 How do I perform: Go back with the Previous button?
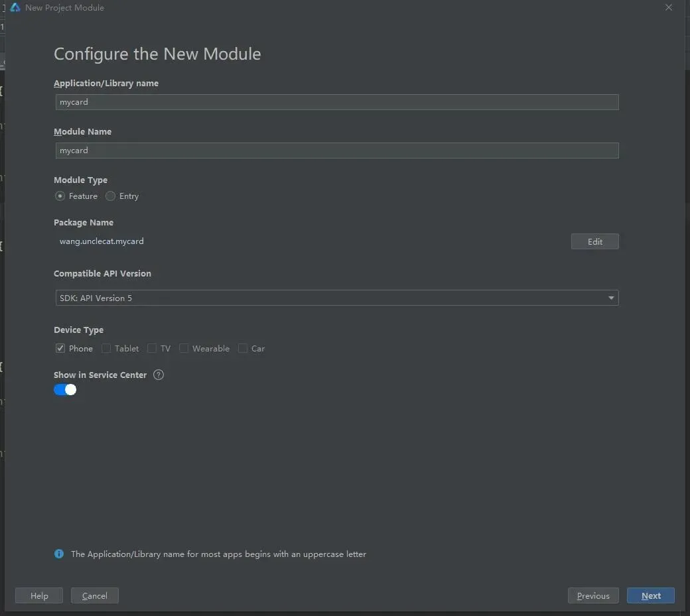tap(593, 595)
